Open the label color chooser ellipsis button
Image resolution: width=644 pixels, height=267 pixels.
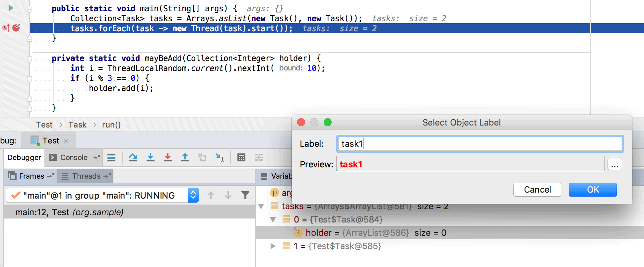pos(614,164)
